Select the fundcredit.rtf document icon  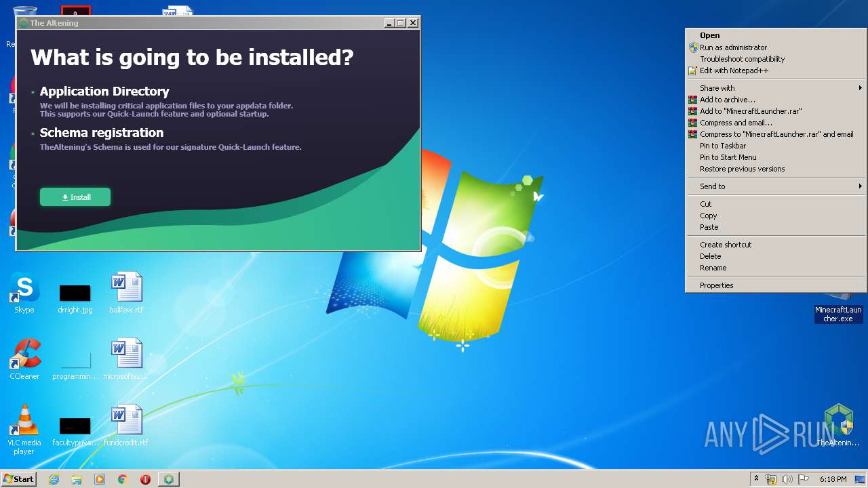pyautogui.click(x=126, y=426)
